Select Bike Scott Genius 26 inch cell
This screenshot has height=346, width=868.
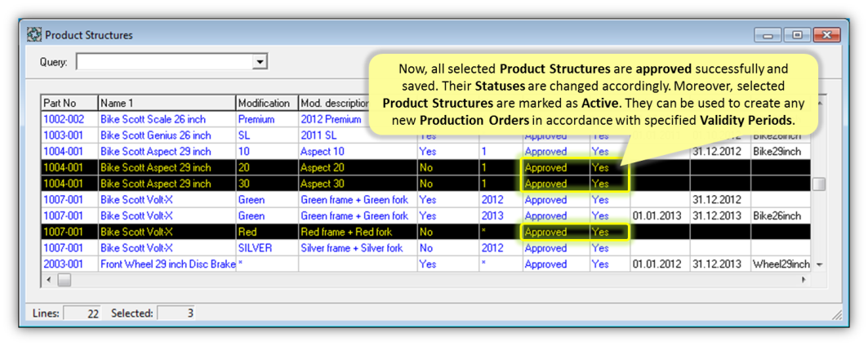[167, 135]
